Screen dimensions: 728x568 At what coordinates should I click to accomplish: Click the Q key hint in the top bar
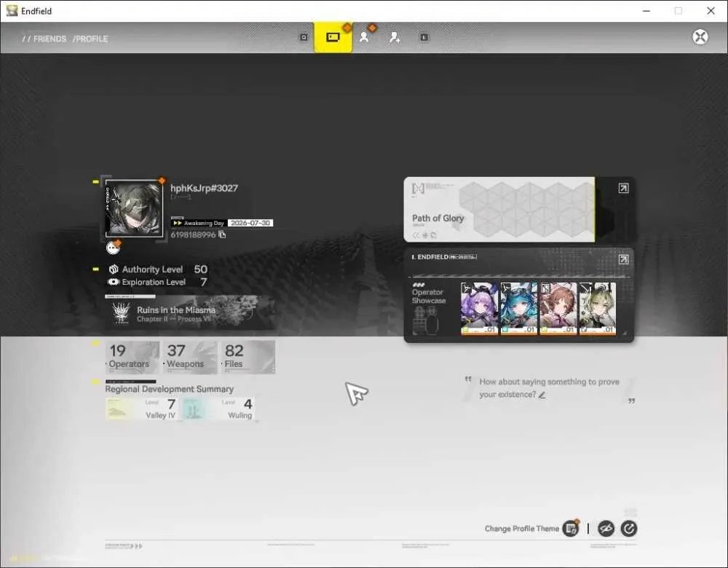(x=304, y=37)
